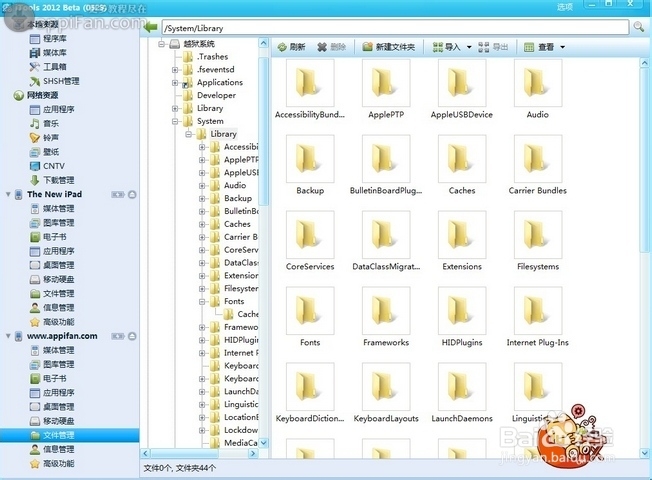Click the 导入 import button
This screenshot has width=652, height=480.
tap(447, 47)
